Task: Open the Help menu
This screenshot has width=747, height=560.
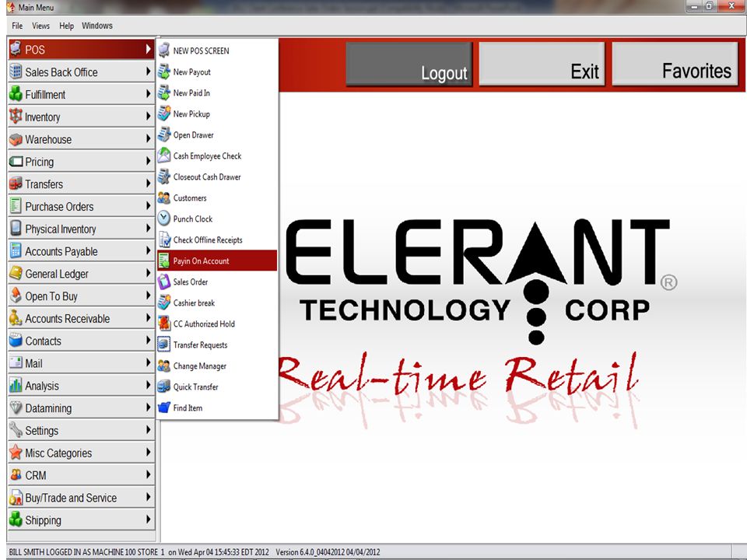Action: click(66, 26)
